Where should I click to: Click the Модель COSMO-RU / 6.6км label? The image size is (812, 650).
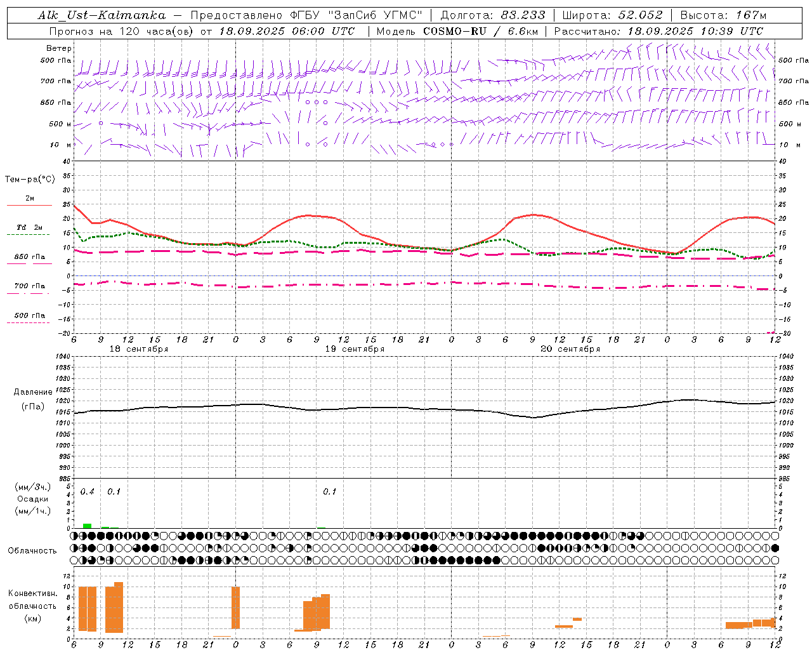click(x=457, y=31)
